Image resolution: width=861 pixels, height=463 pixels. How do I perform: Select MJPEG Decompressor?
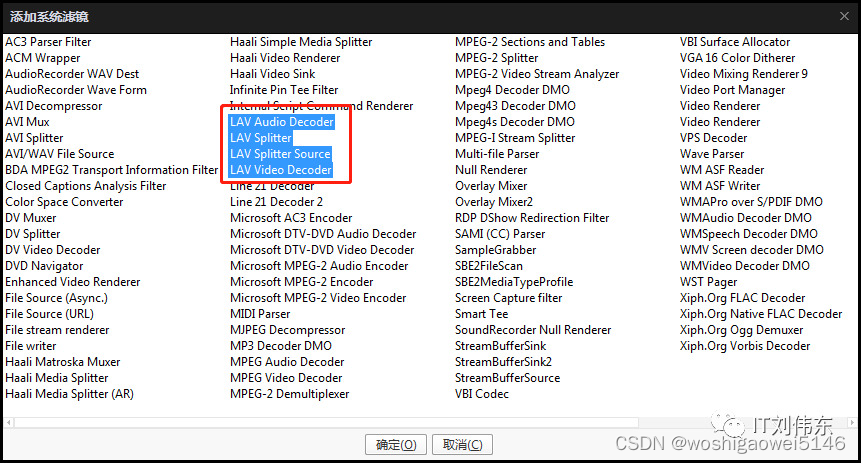tap(288, 330)
